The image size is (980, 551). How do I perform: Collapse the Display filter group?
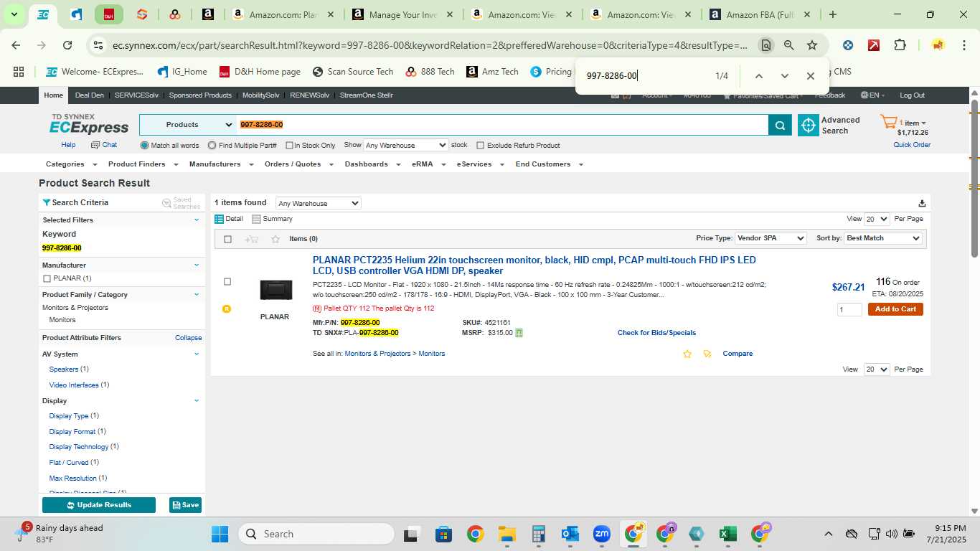click(x=197, y=401)
